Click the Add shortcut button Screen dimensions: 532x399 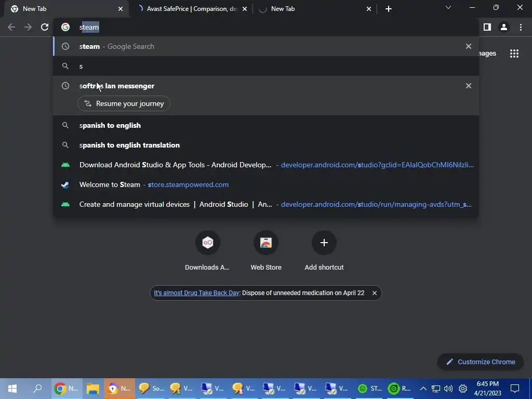click(324, 251)
